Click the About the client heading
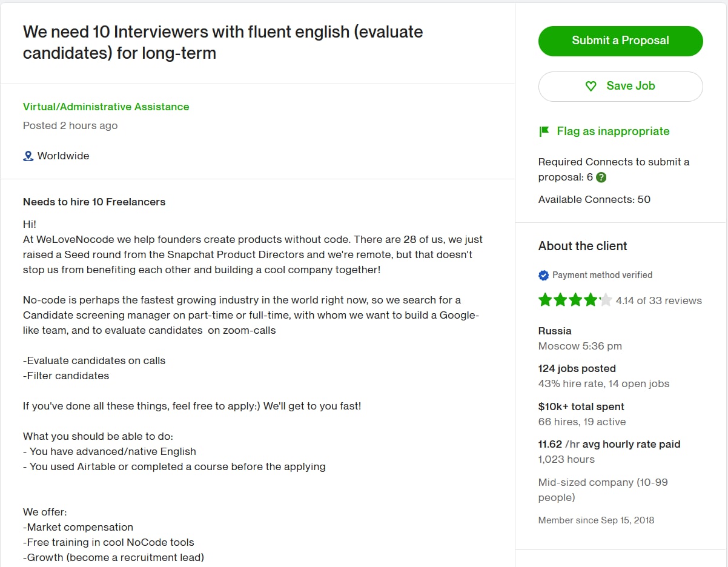The height and width of the screenshot is (567, 728). [x=583, y=246]
